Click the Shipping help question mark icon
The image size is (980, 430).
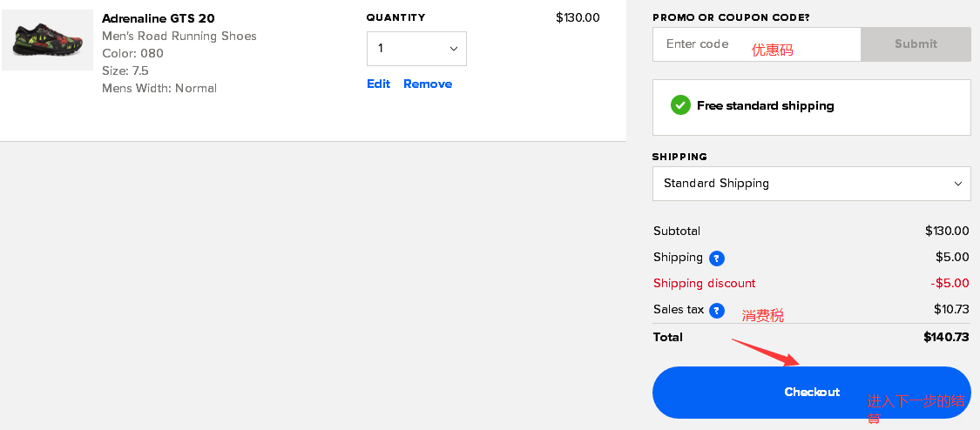717,258
